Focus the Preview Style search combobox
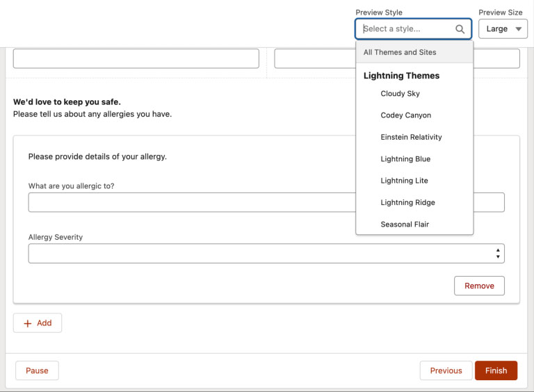The height and width of the screenshot is (392, 534). click(x=407, y=29)
